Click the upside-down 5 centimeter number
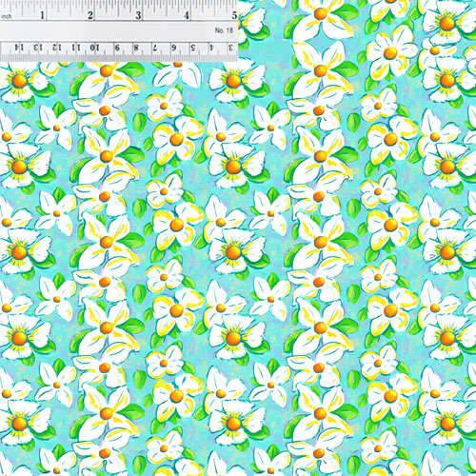Screen dimensions: 476x476 193,48
